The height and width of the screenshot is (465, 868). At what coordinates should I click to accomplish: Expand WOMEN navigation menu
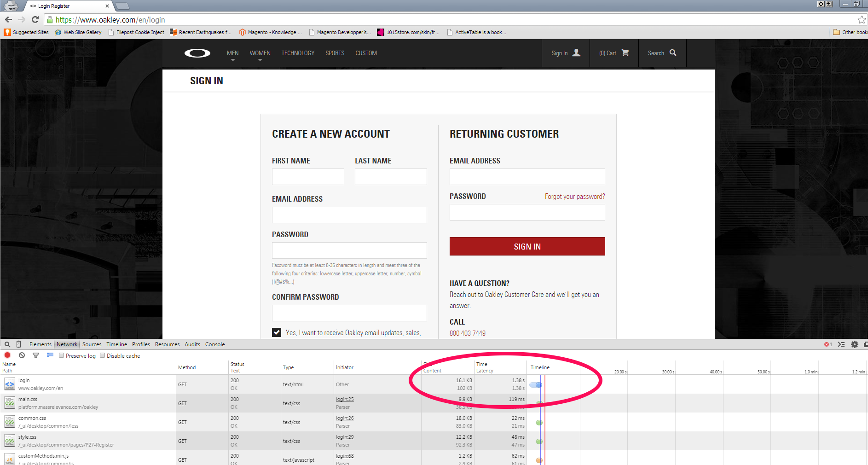(x=260, y=53)
